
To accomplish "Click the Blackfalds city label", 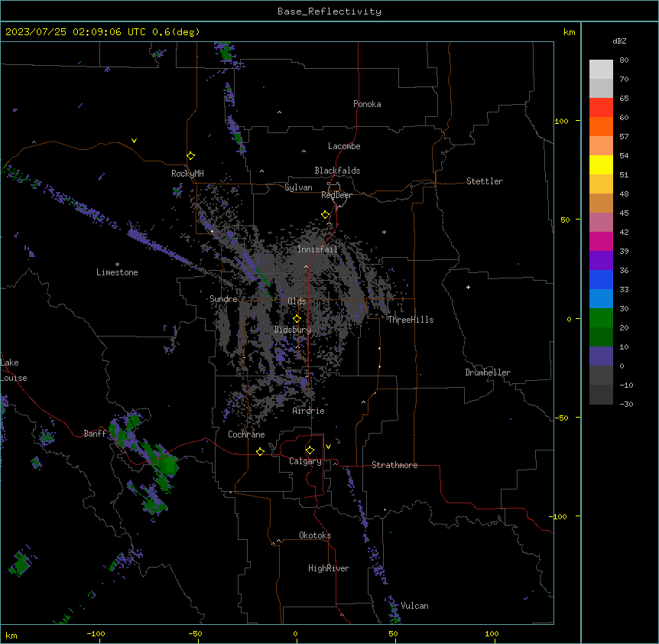I will (337, 171).
